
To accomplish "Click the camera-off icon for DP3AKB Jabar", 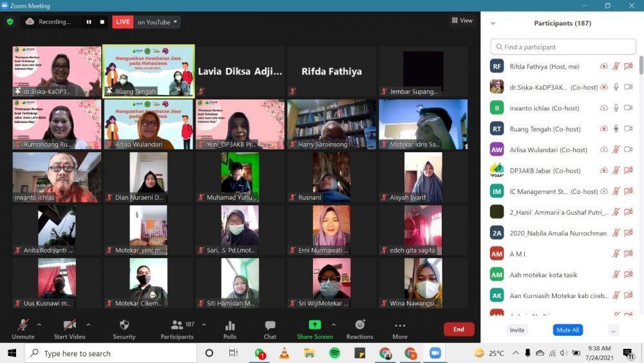I will (629, 170).
